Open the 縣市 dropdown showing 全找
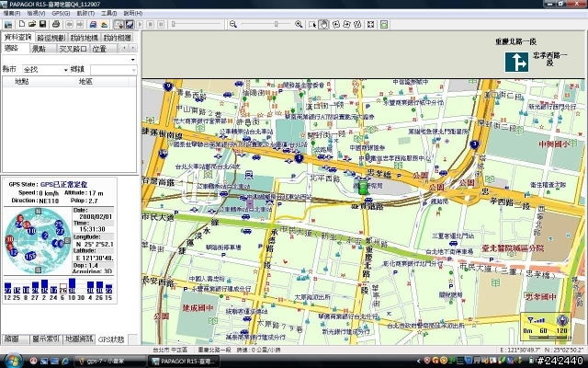This screenshot has width=588, height=368. tap(45, 70)
